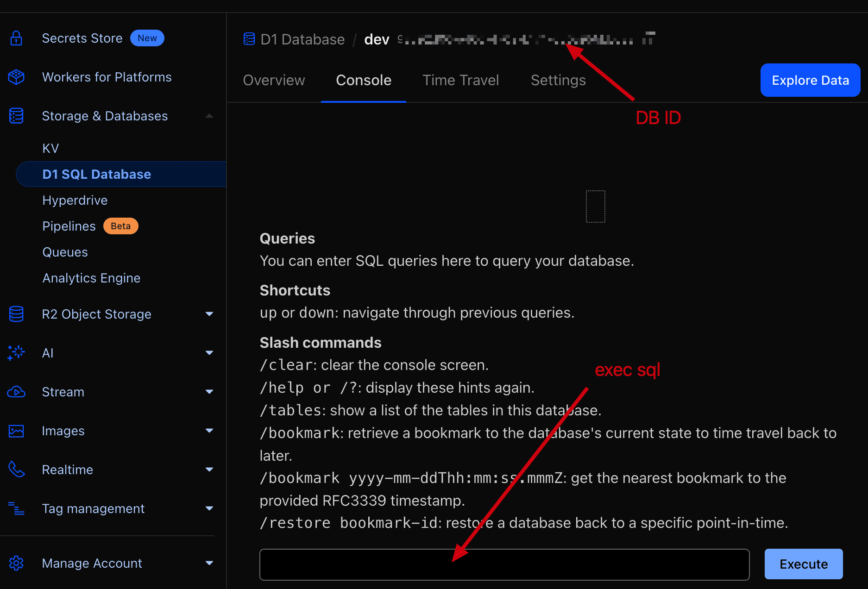This screenshot has width=868, height=589.
Task: Click the Explore Data button
Action: 810,81
